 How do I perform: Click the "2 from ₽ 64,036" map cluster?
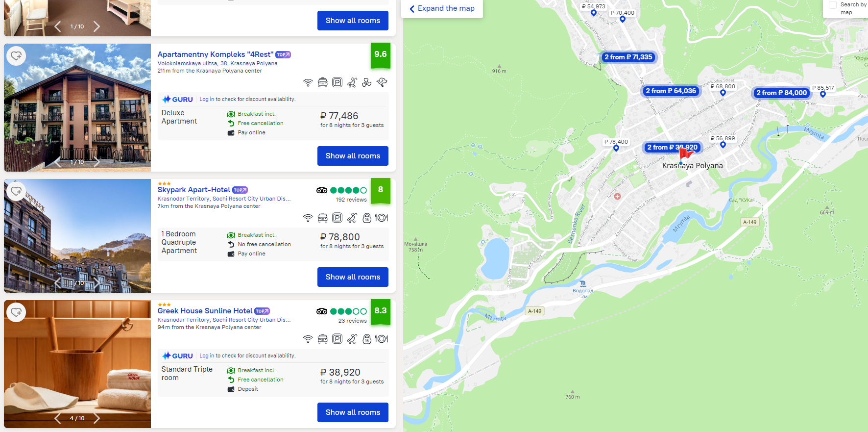(x=671, y=91)
